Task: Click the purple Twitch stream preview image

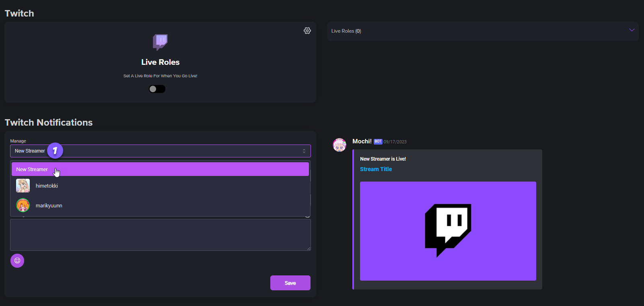Action: click(448, 231)
